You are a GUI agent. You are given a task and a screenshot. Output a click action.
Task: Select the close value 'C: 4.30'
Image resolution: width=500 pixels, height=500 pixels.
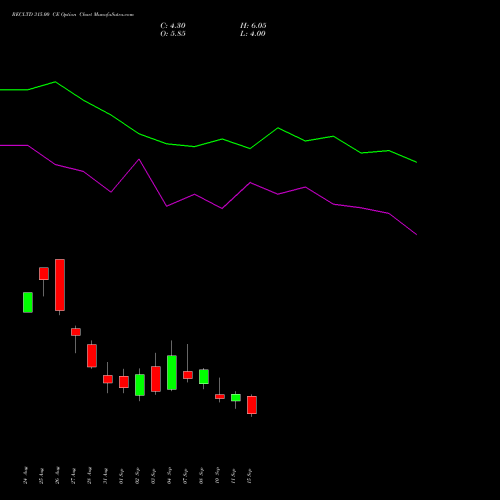pos(173,26)
